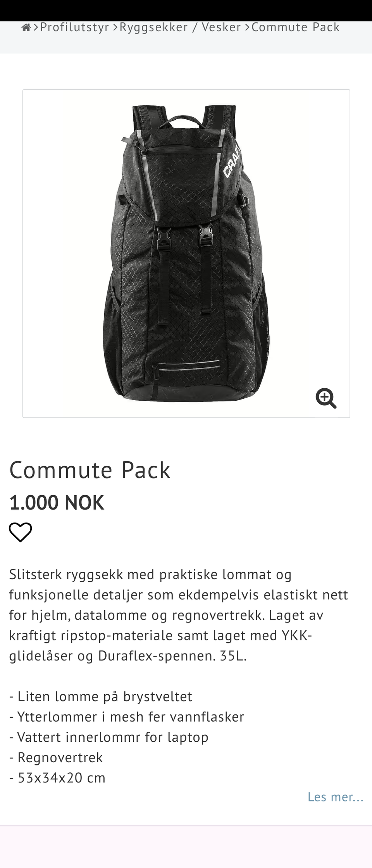Viewport: 372px width, 868px height.
Task: Click the Craft logo on the backpack
Action: 231,161
